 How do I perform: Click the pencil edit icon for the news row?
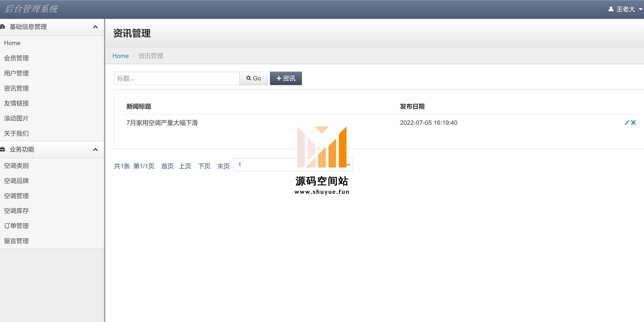click(627, 123)
